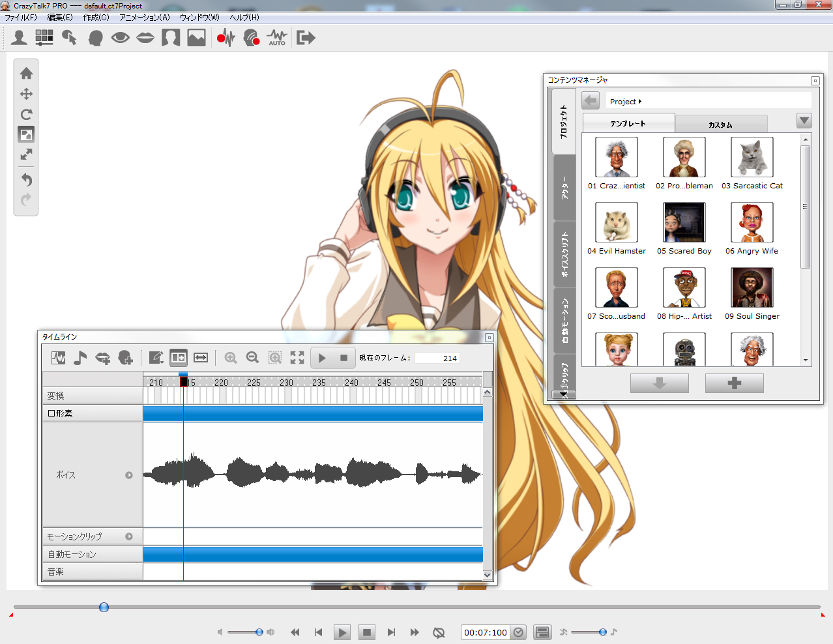Expand the モーションクリップ track arrow

(129, 536)
